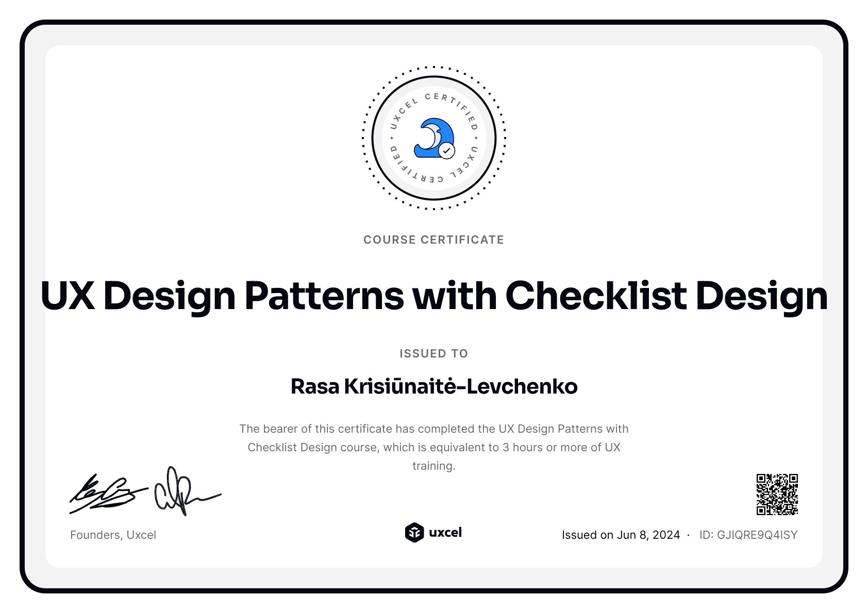Click the Uxcel hexagon logo icon
Viewport: 868px width, 613px height.
[414, 533]
